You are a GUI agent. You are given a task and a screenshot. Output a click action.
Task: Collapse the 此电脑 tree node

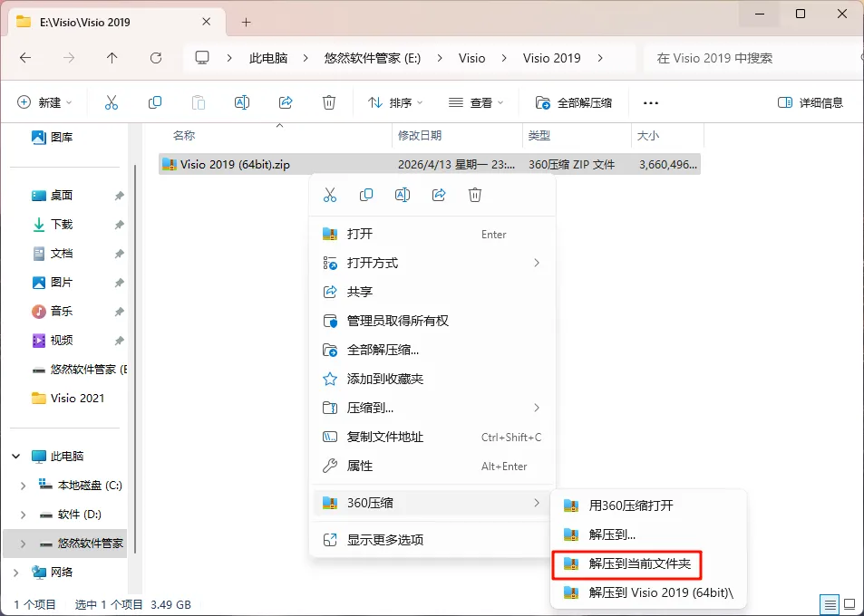pos(16,457)
